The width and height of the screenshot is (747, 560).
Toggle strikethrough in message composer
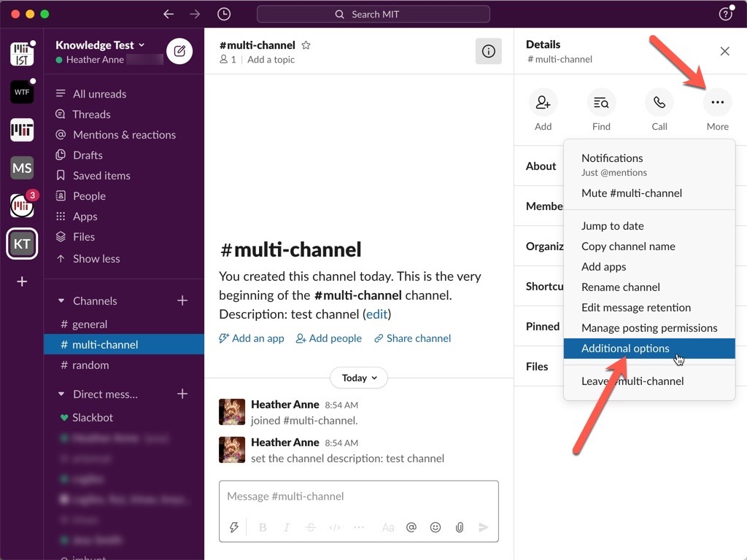pyautogui.click(x=311, y=527)
